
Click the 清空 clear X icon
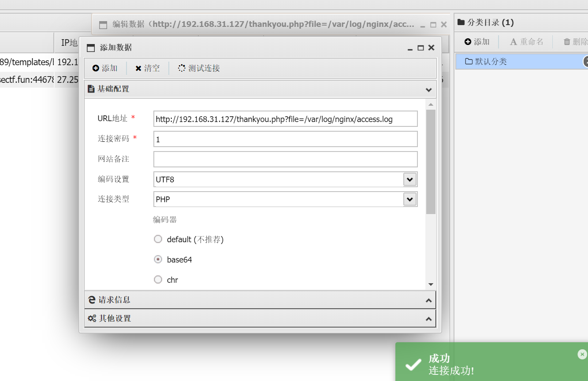(x=138, y=68)
